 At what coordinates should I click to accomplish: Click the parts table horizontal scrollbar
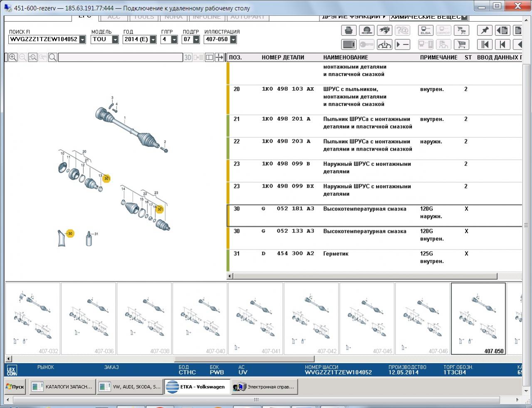[365, 276]
